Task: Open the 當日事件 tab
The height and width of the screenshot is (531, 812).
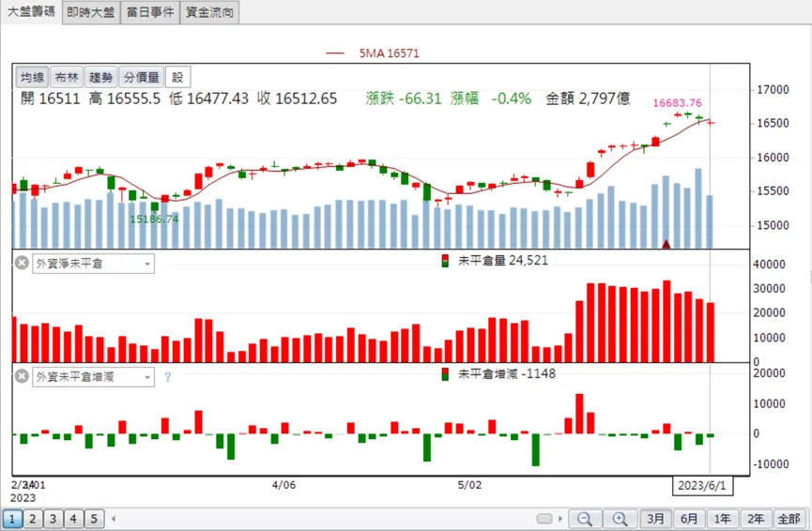Action: pos(150,12)
